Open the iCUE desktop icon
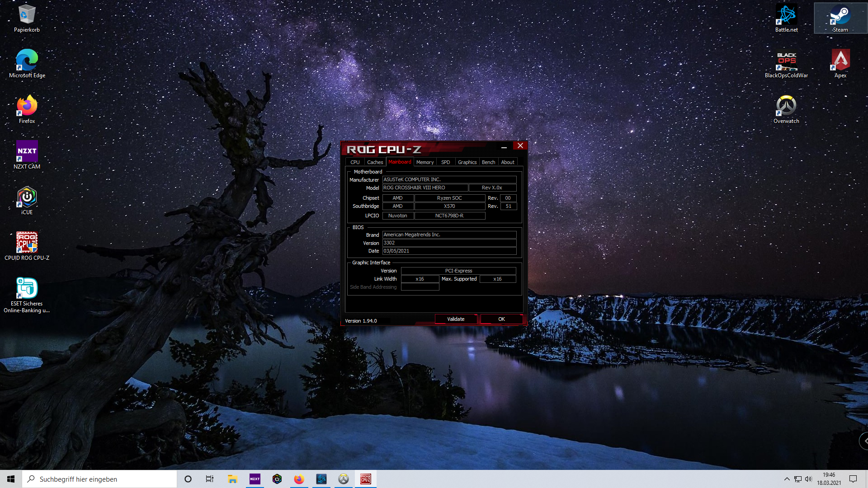 (x=27, y=200)
